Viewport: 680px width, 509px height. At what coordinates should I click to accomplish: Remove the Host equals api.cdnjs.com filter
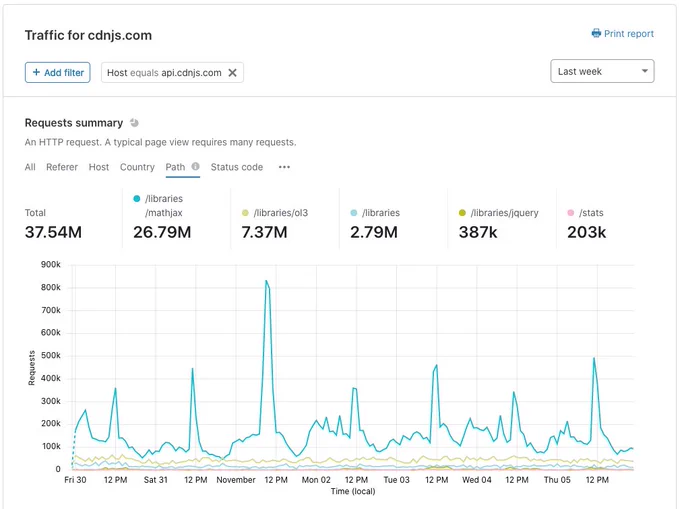coord(232,73)
